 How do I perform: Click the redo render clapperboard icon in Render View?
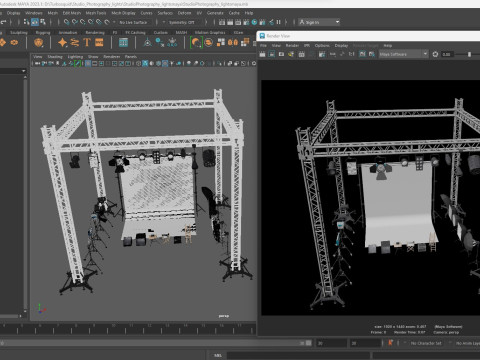tap(262, 54)
